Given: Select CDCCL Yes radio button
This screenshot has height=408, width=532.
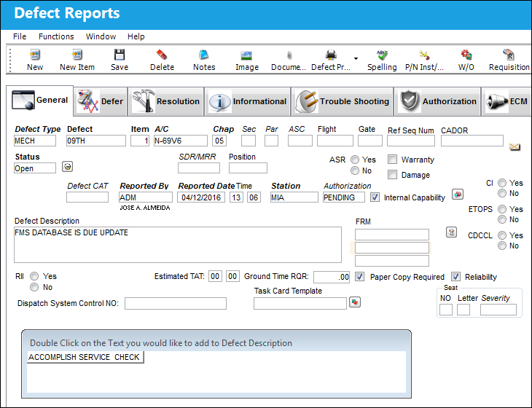Looking at the screenshot, I should (502, 235).
